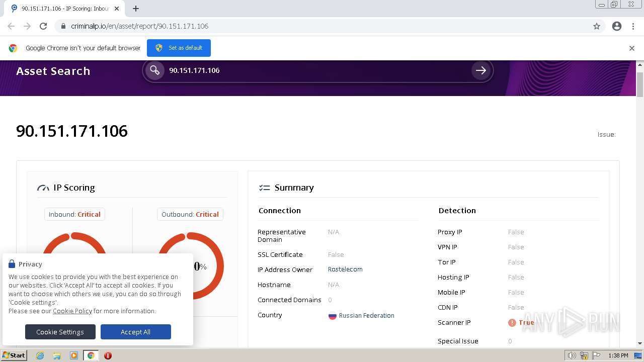Click the Asset Search input field
Viewport: 644px width, 362px height.
point(317,70)
